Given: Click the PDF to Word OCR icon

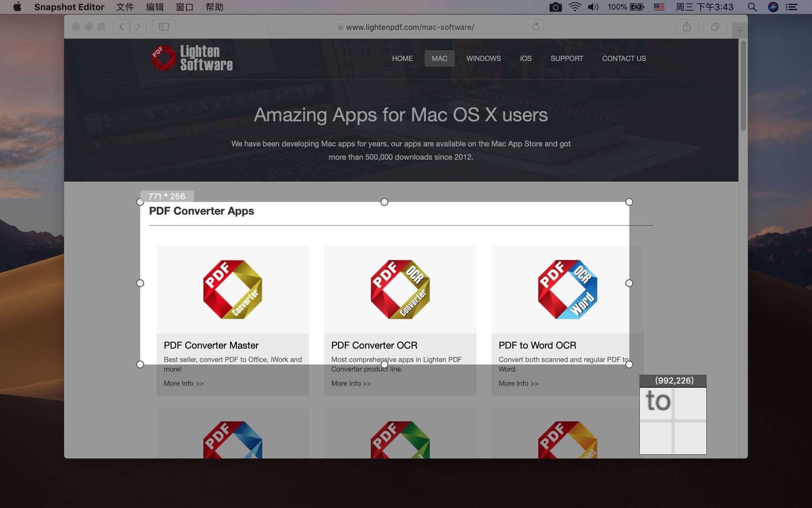Looking at the screenshot, I should pos(568,289).
